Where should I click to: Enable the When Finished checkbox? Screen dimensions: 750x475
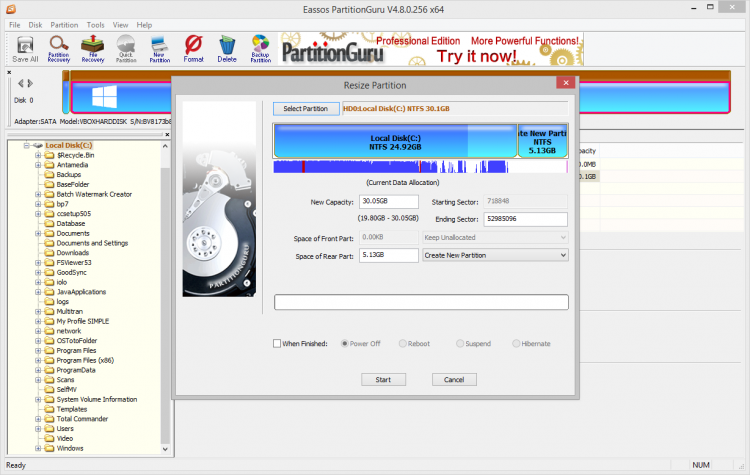[x=277, y=343]
